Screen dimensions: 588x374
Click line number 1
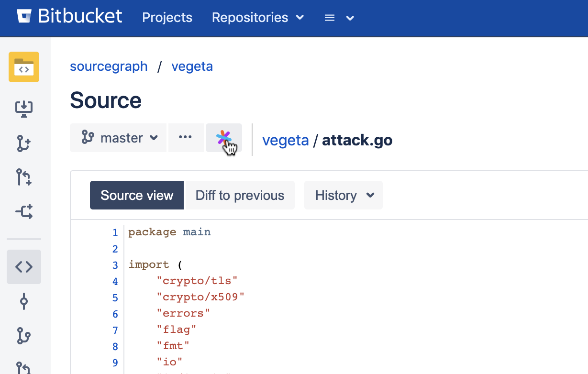pos(115,233)
